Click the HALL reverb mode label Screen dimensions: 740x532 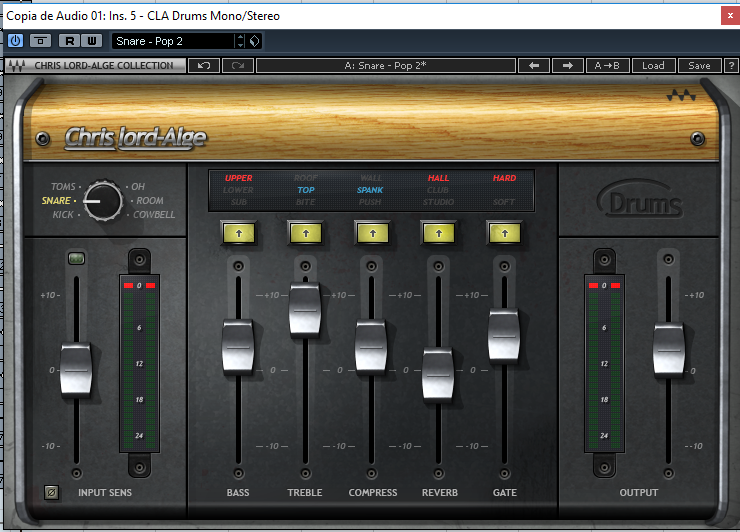pyautogui.click(x=438, y=178)
